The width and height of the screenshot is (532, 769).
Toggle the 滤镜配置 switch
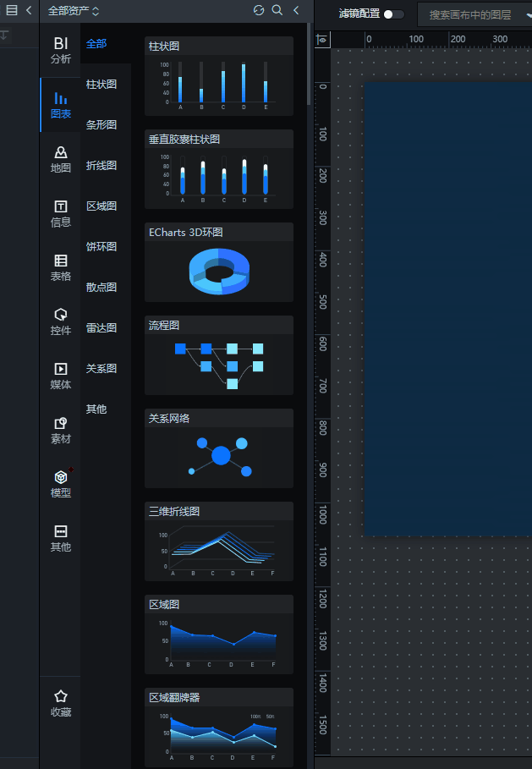[x=394, y=14]
